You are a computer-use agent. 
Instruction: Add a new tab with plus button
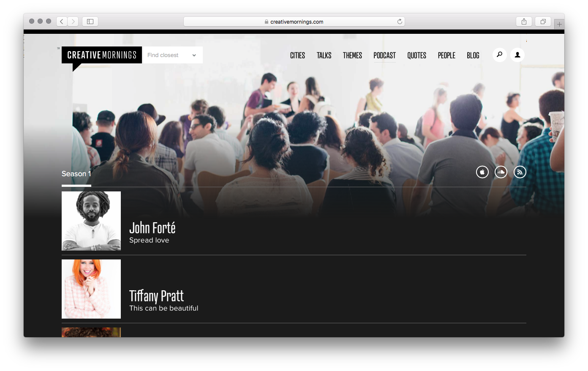(x=559, y=24)
